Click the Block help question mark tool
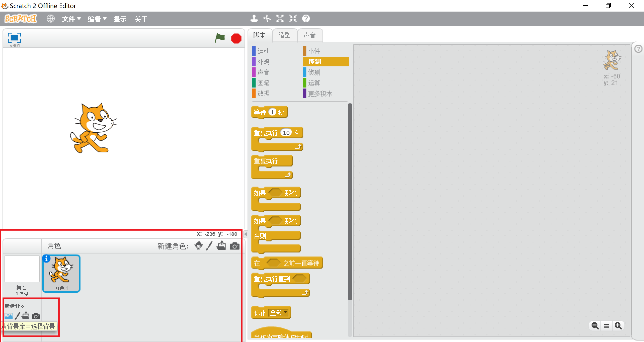Viewport: 644px width, 342px height. (x=306, y=18)
